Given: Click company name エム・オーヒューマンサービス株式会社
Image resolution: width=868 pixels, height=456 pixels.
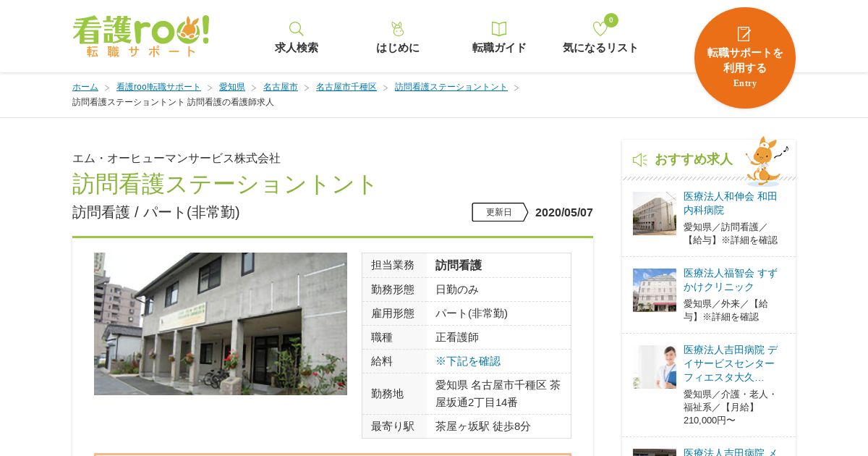Looking at the screenshot, I should pos(176,158).
